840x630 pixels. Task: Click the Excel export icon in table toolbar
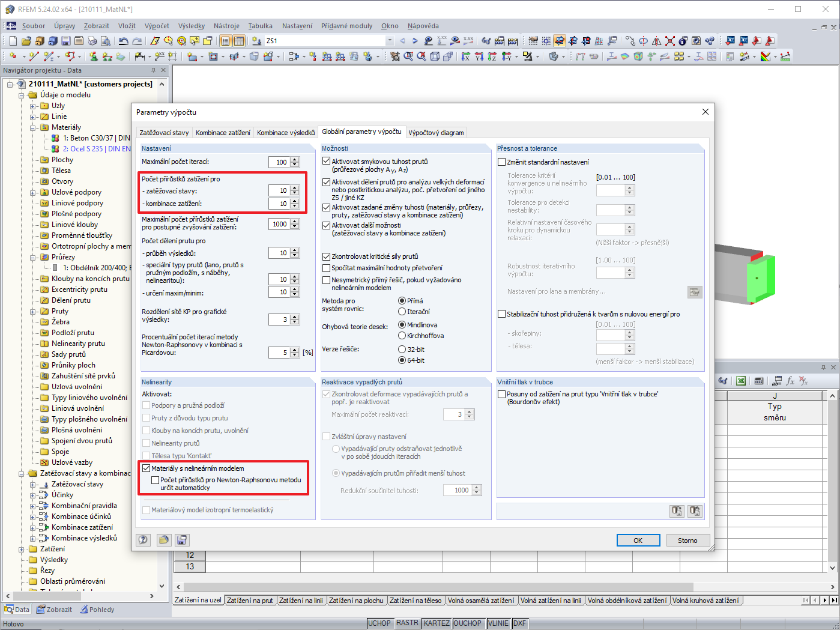740,381
